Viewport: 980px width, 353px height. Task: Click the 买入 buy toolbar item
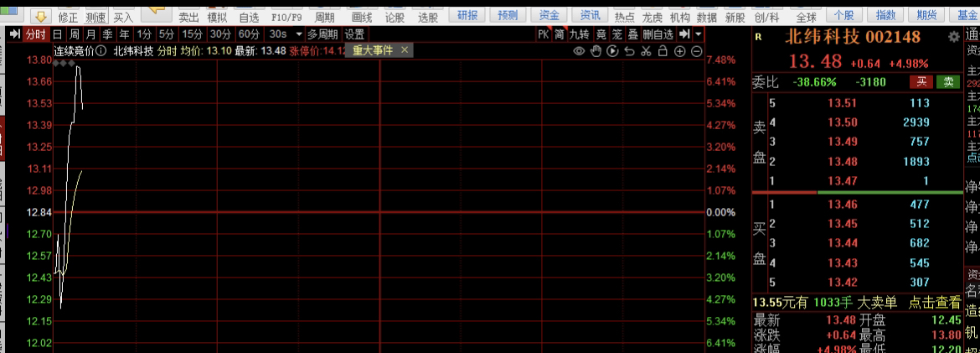tap(124, 18)
